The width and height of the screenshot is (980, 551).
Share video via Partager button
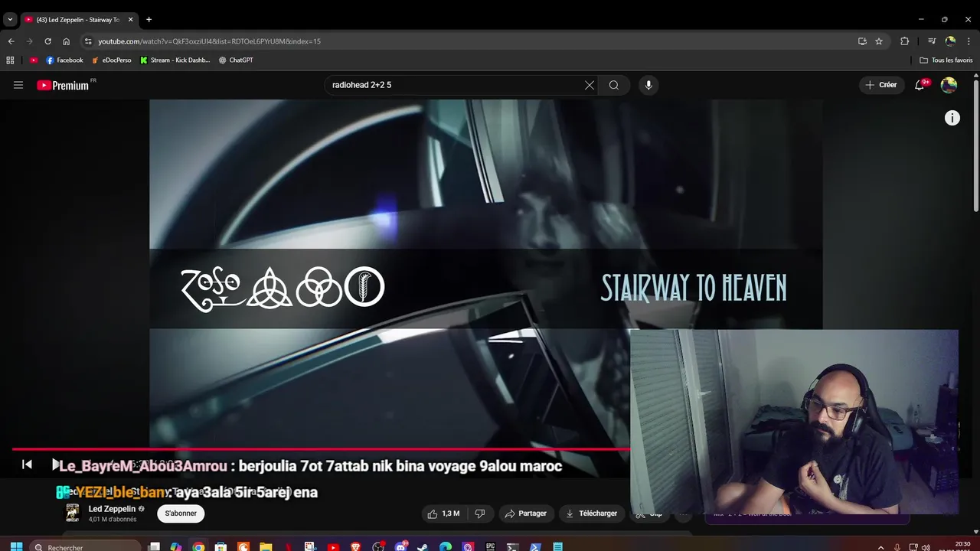pos(525,514)
